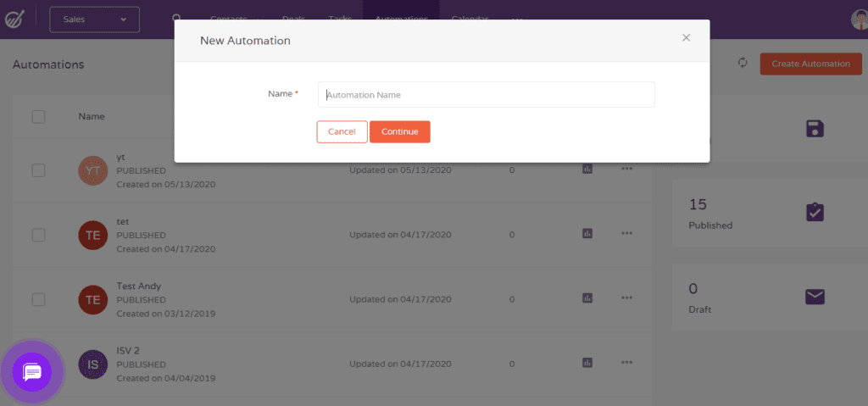Open more options menu for Test Andy
The height and width of the screenshot is (406, 868).
click(x=626, y=298)
